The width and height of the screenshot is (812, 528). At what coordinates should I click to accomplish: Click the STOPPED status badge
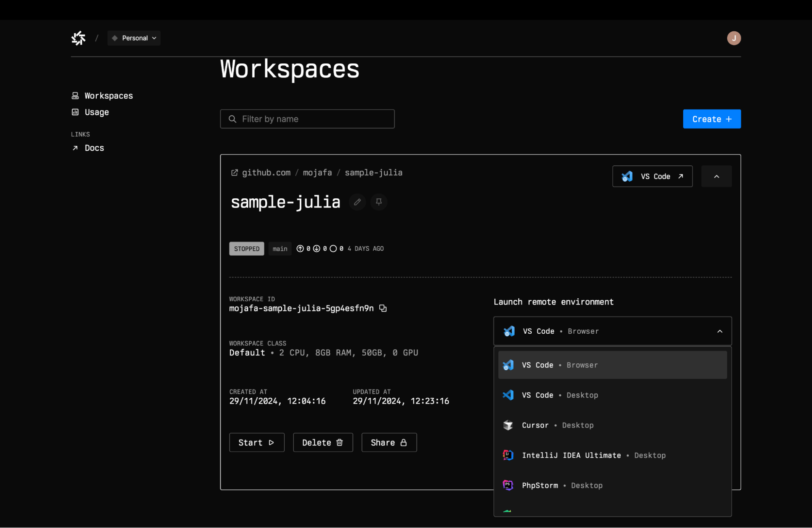tap(247, 249)
